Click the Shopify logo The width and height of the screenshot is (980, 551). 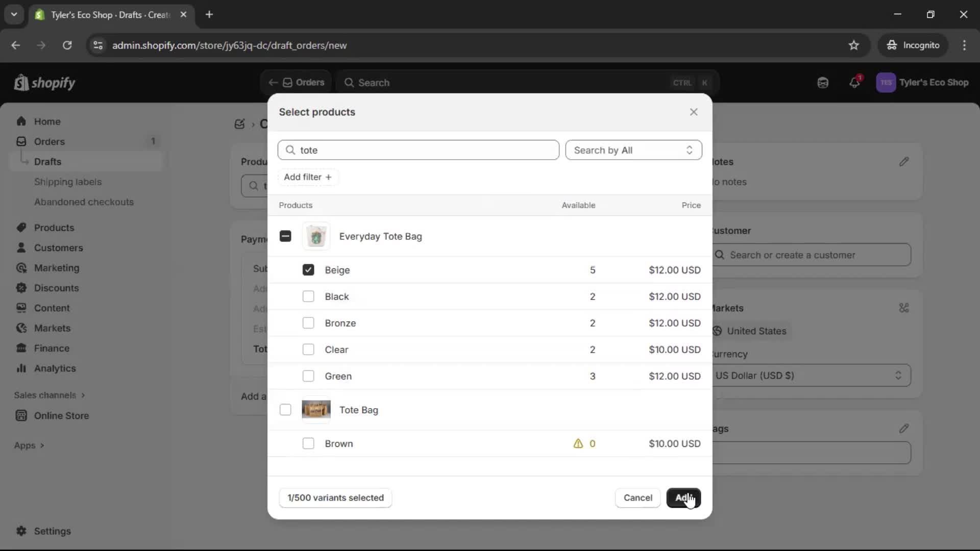coord(44,83)
